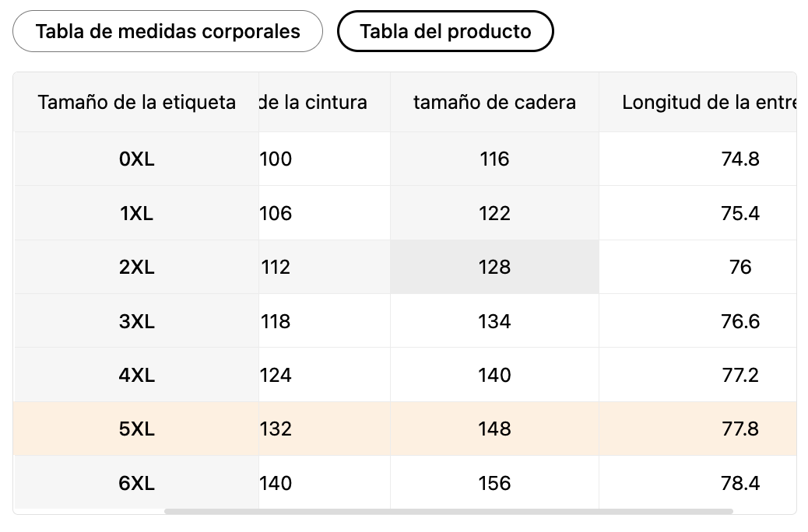
Task: Click inseam length value 78.4
Action: pyautogui.click(x=739, y=484)
